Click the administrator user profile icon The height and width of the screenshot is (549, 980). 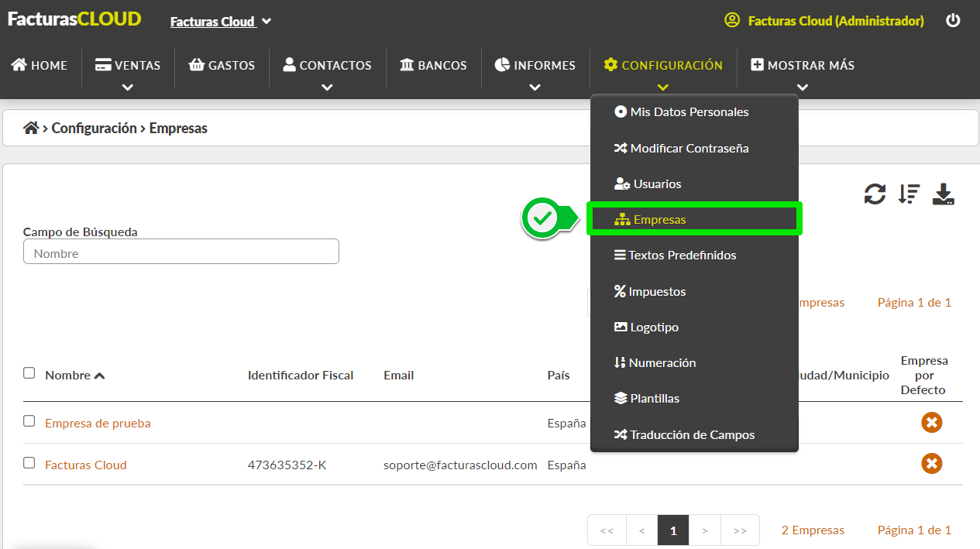[732, 21]
